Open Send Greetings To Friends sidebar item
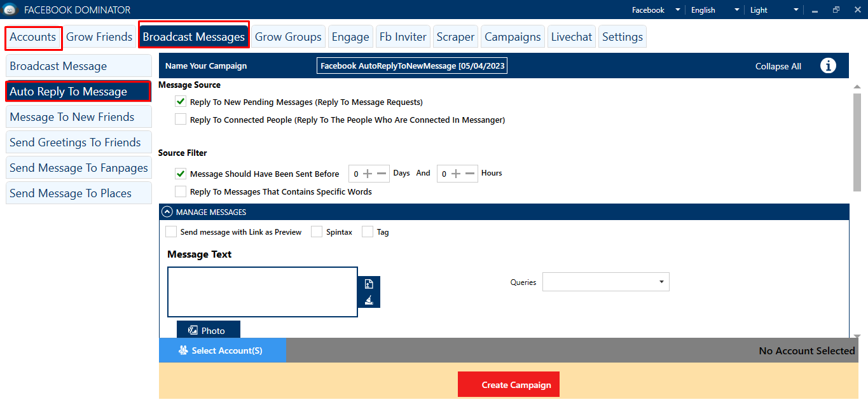Viewport: 868px width, 402px height. click(x=79, y=142)
